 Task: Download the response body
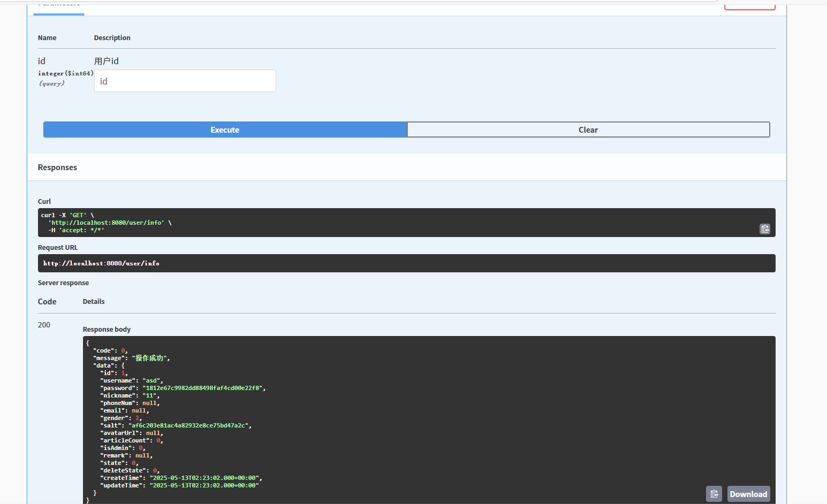(748, 494)
